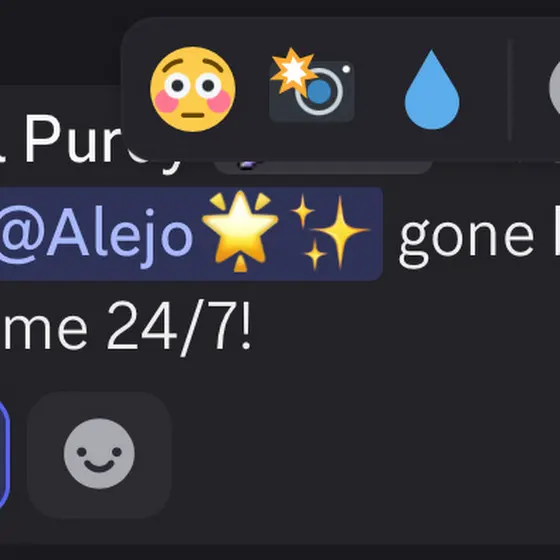Toggle the blue-outlined reaction pill at left edge
Image resolution: width=560 pixels, height=560 pixels.
pyautogui.click(x=4, y=454)
